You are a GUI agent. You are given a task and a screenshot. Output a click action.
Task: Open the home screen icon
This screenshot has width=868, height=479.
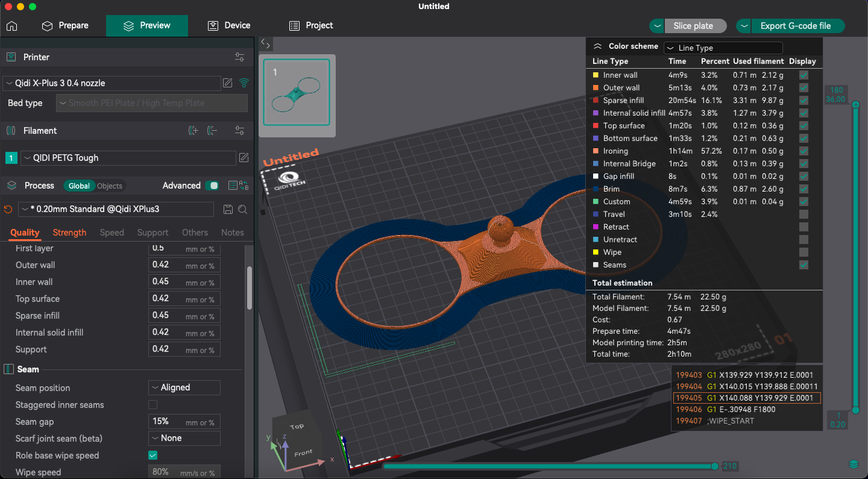pos(11,26)
